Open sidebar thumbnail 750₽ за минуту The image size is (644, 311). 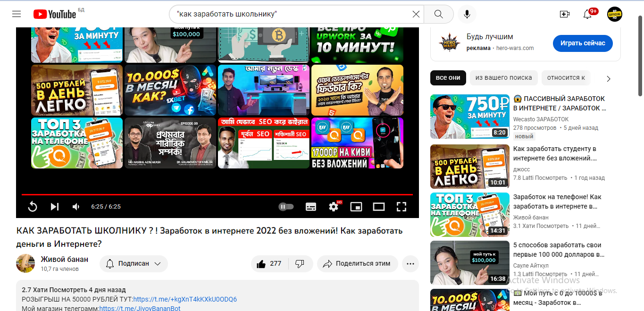click(470, 117)
